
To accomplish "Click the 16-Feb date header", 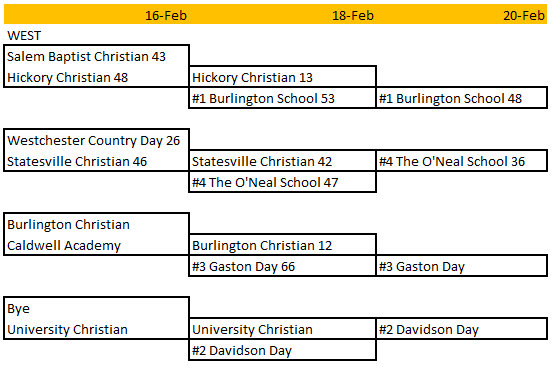I will [x=166, y=16].
